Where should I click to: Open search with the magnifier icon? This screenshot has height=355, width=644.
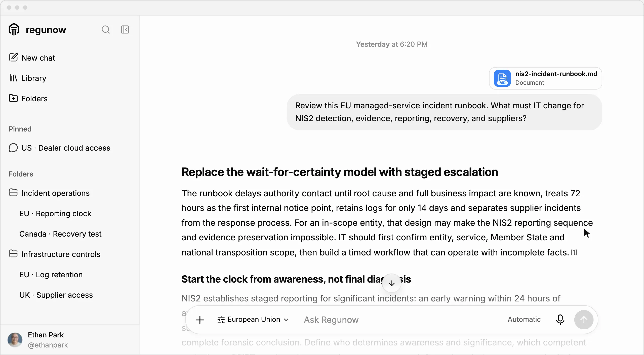(x=106, y=30)
